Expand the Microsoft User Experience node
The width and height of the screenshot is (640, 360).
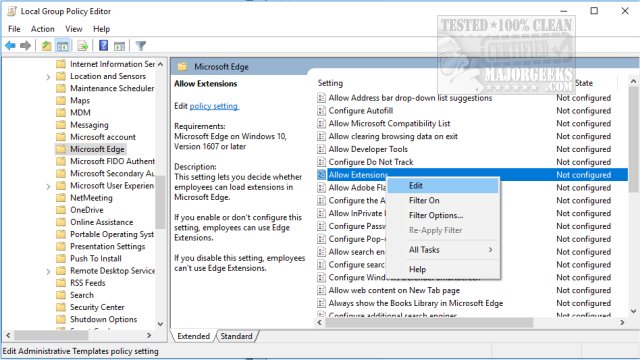click(x=48, y=186)
